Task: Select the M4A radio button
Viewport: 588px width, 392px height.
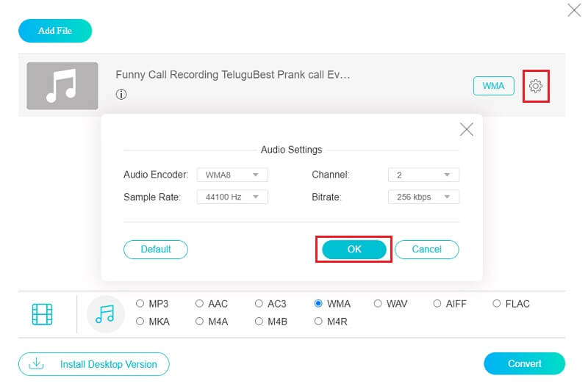Action: pos(200,322)
